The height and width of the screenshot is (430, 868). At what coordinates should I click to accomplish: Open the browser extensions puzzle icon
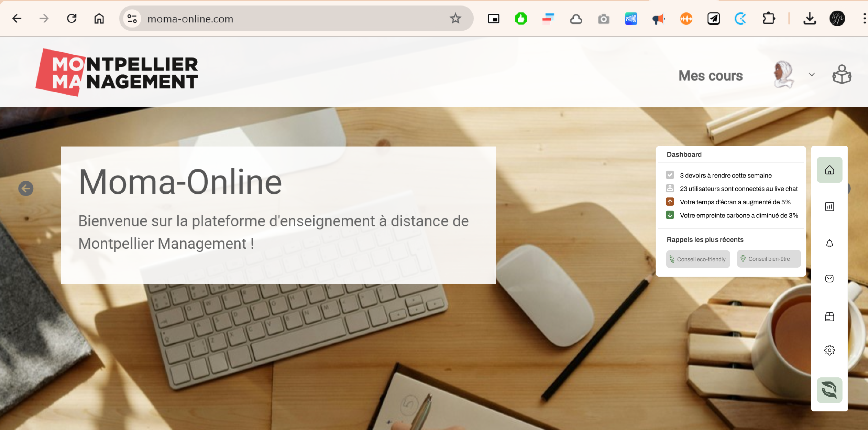tap(769, 19)
